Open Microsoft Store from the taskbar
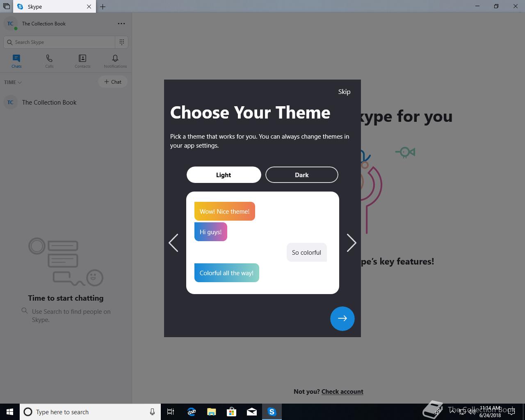Viewport: 525px width, 420px height. tap(231, 412)
